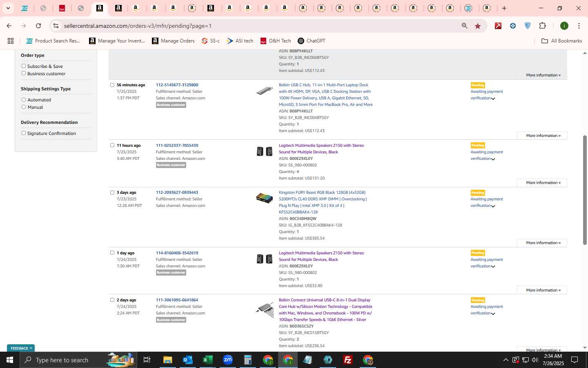Click the Kingston FURY RAM thumbnail
Screen dimensions: 588x368
coord(265,198)
